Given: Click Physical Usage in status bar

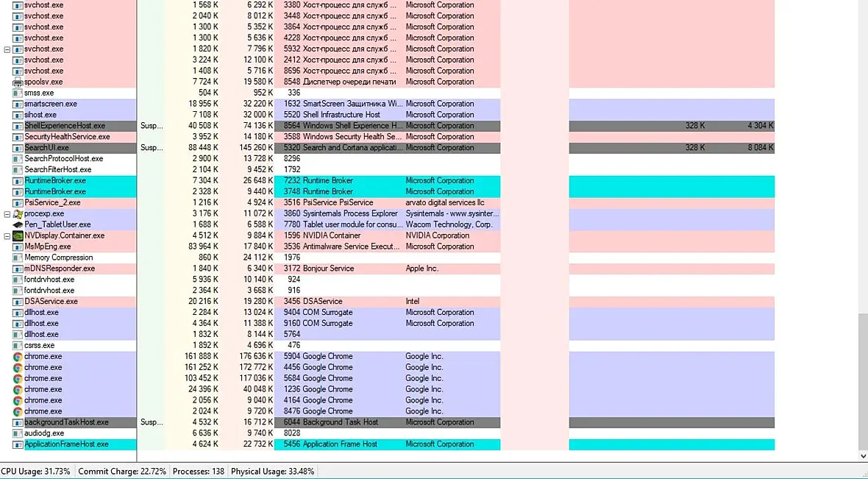Looking at the screenshot, I should click(x=272, y=471).
